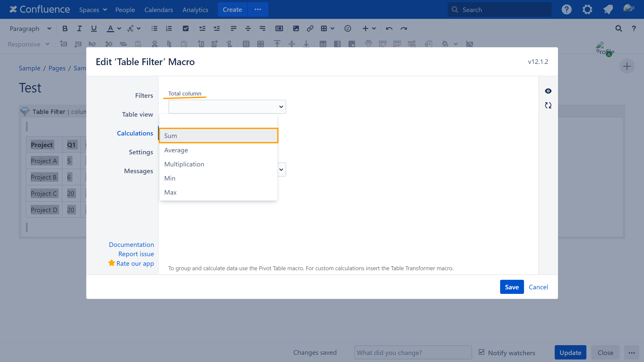Open the Spaces menu dropdown

[x=93, y=10]
